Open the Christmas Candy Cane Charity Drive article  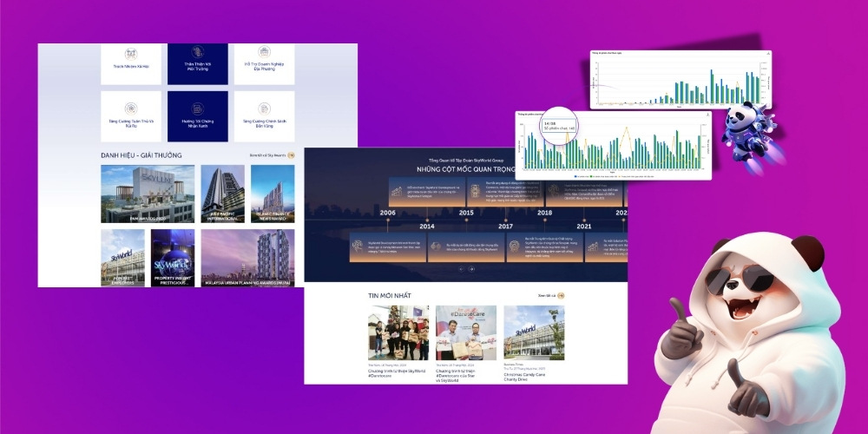pos(534,332)
